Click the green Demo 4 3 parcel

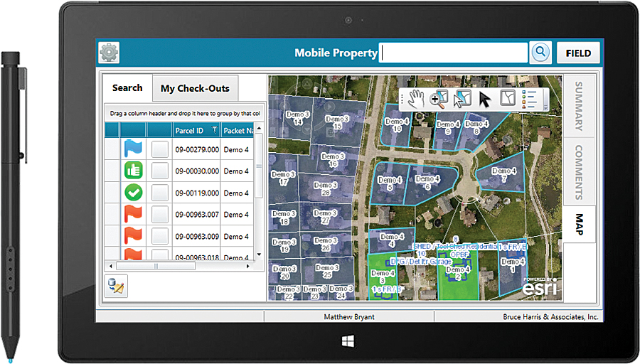383,277
